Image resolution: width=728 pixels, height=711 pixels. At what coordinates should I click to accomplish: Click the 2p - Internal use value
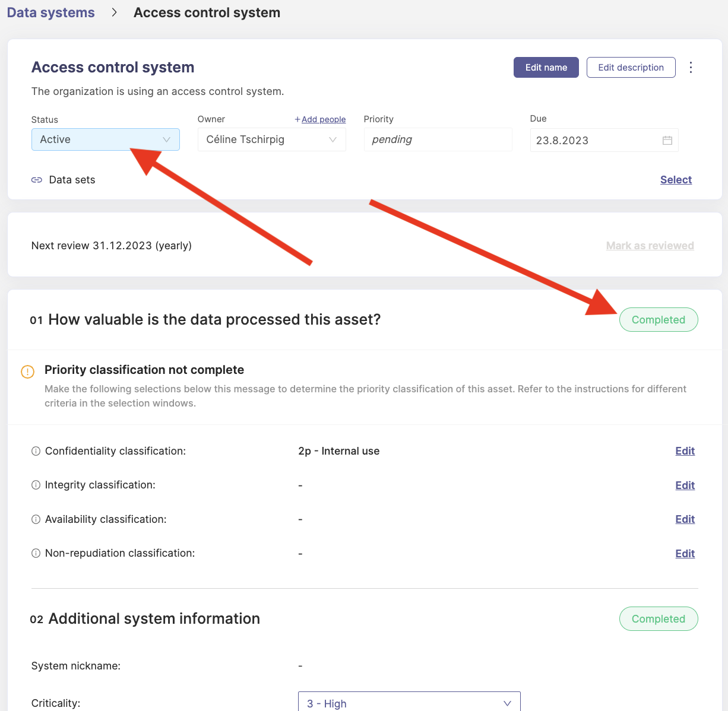click(339, 451)
